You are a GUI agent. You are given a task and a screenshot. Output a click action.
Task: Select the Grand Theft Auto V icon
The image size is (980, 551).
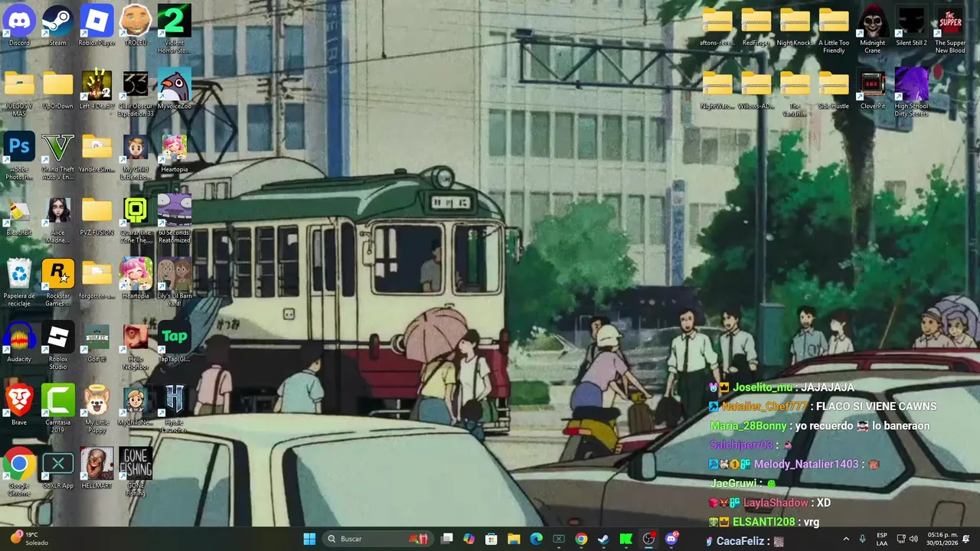tap(57, 157)
